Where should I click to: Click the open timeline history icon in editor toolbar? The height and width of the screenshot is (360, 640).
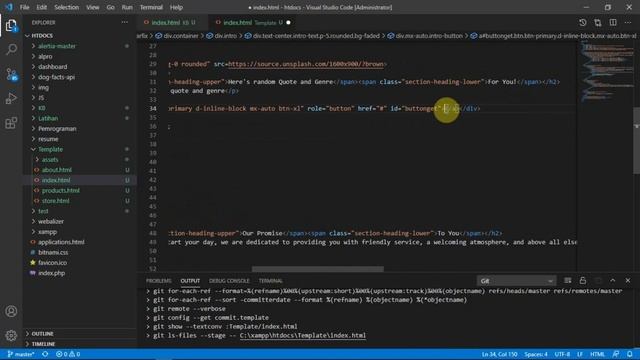pos(582,22)
